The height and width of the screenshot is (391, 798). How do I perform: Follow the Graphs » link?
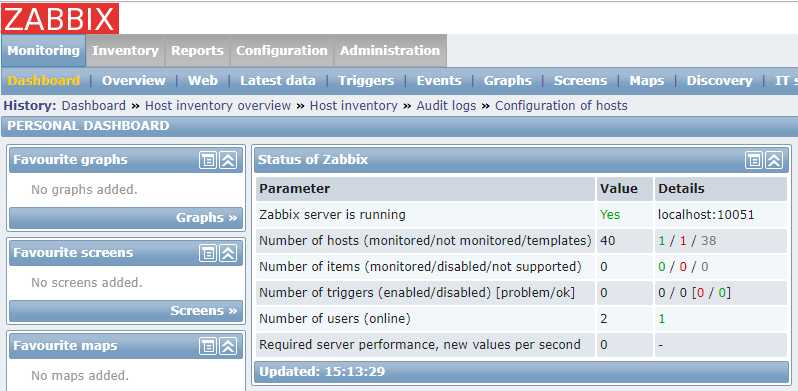click(207, 217)
